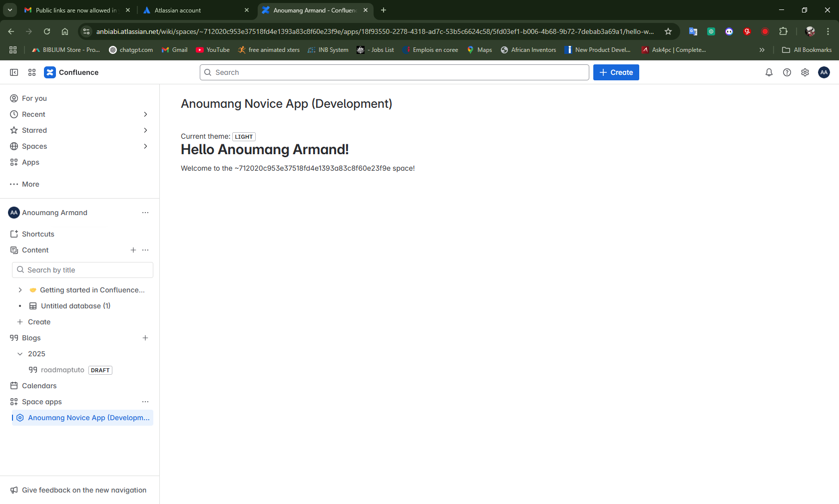Click the Google Translate extension icon

coord(693,31)
